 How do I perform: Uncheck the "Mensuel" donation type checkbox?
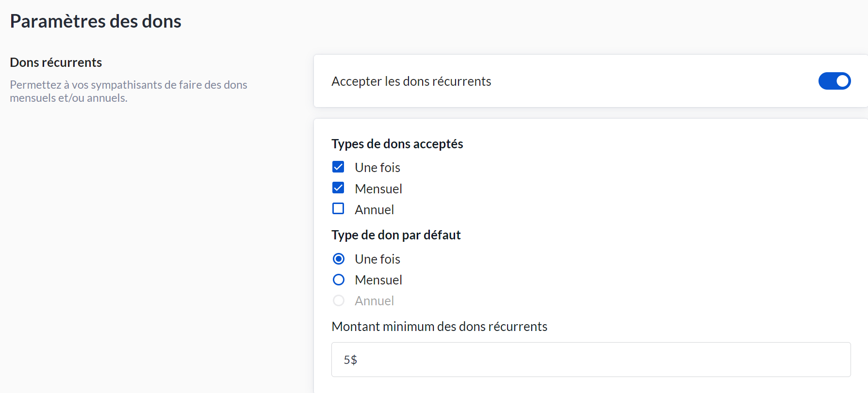tap(338, 188)
